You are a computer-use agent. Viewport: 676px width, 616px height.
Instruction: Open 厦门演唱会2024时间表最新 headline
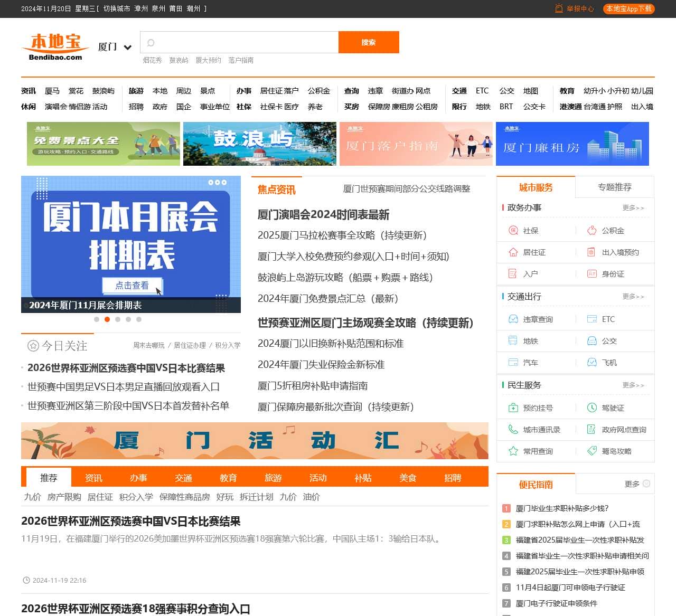[x=323, y=215]
